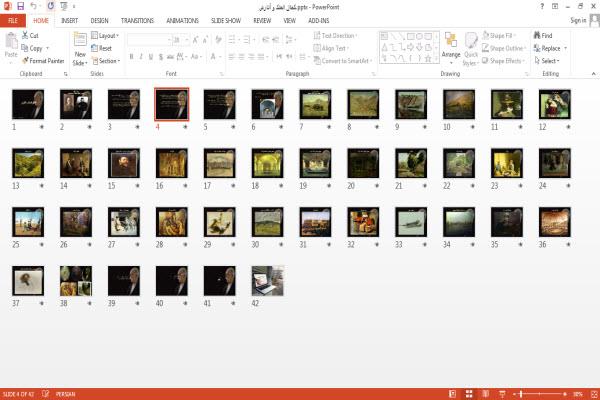Open Quick Styles gallery
Image resolution: width=600 pixels, height=400 pixels.
pos(471,49)
